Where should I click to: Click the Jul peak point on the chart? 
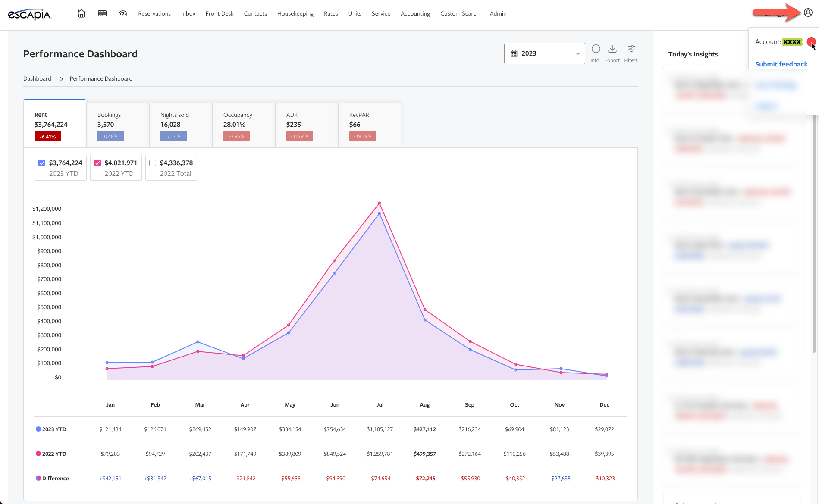point(380,203)
